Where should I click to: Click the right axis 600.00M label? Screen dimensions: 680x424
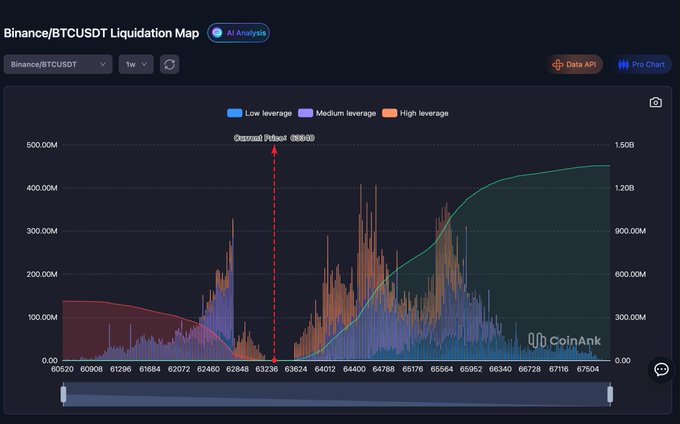point(630,274)
